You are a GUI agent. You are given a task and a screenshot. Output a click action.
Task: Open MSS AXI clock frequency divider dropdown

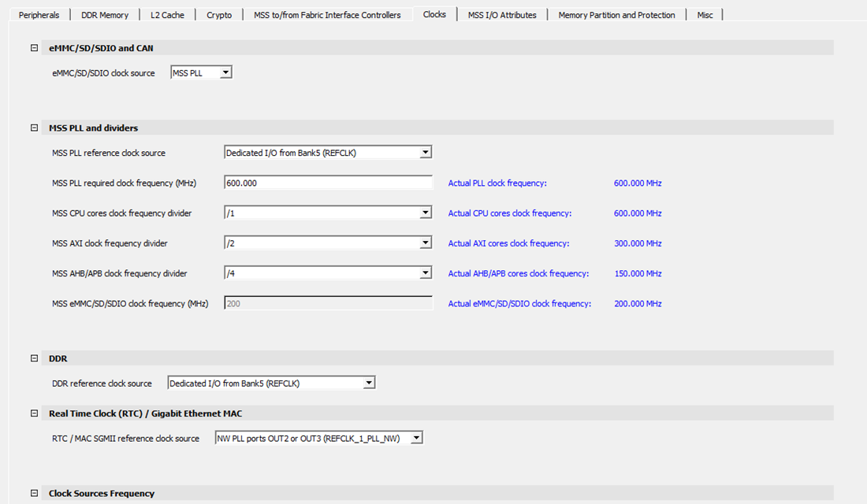328,243
